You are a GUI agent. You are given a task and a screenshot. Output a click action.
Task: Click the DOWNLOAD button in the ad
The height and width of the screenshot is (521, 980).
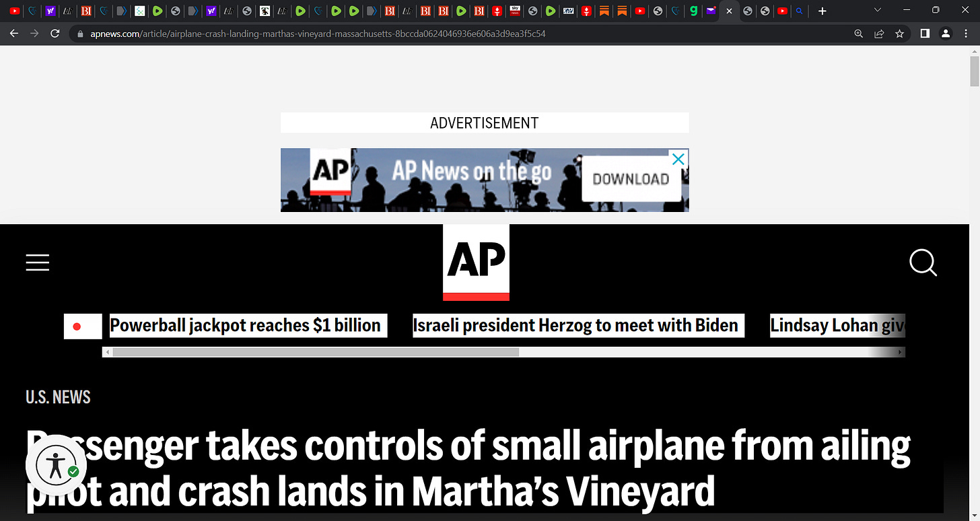tap(631, 179)
